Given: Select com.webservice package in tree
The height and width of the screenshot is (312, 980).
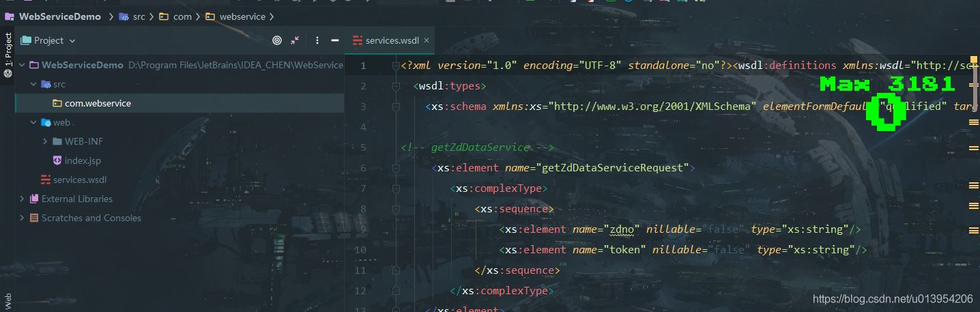Looking at the screenshot, I should pyautogui.click(x=98, y=103).
